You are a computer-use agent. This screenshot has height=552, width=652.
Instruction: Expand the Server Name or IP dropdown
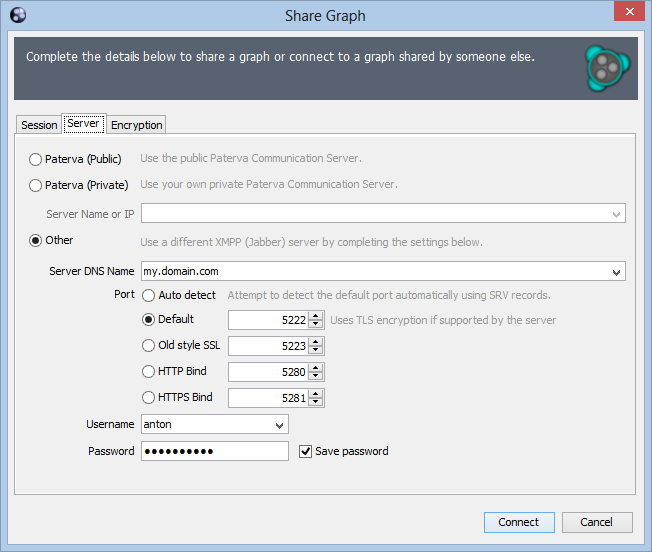(616, 214)
